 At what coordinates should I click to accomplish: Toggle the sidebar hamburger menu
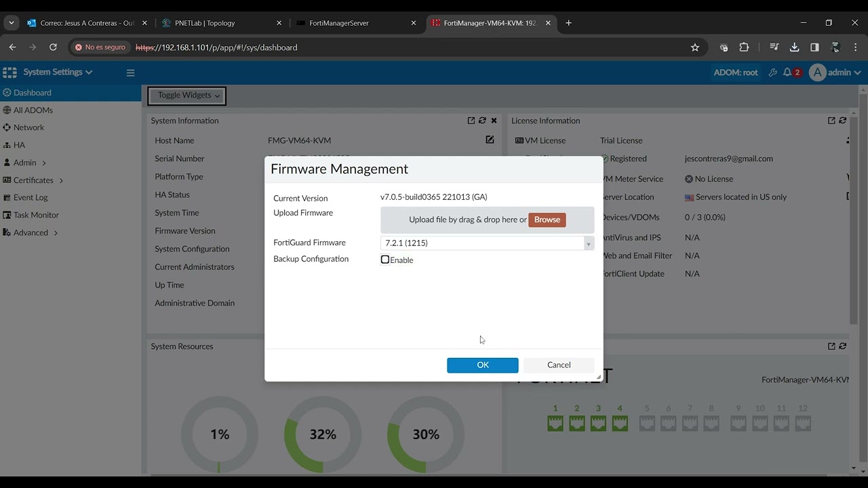click(130, 73)
